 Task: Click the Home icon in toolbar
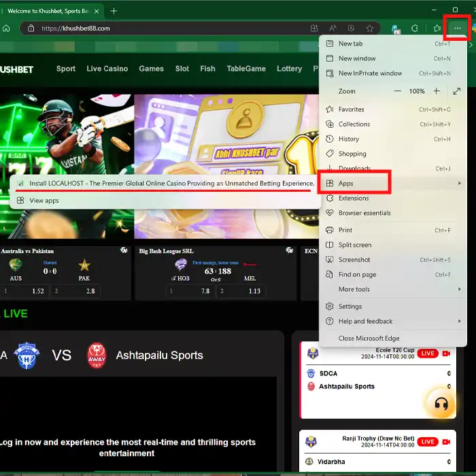tap(6, 29)
